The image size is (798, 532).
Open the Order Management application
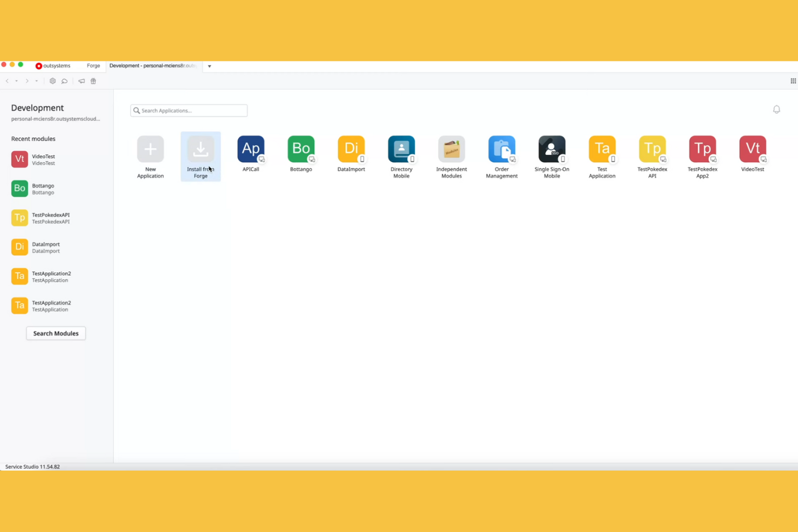pos(501,149)
